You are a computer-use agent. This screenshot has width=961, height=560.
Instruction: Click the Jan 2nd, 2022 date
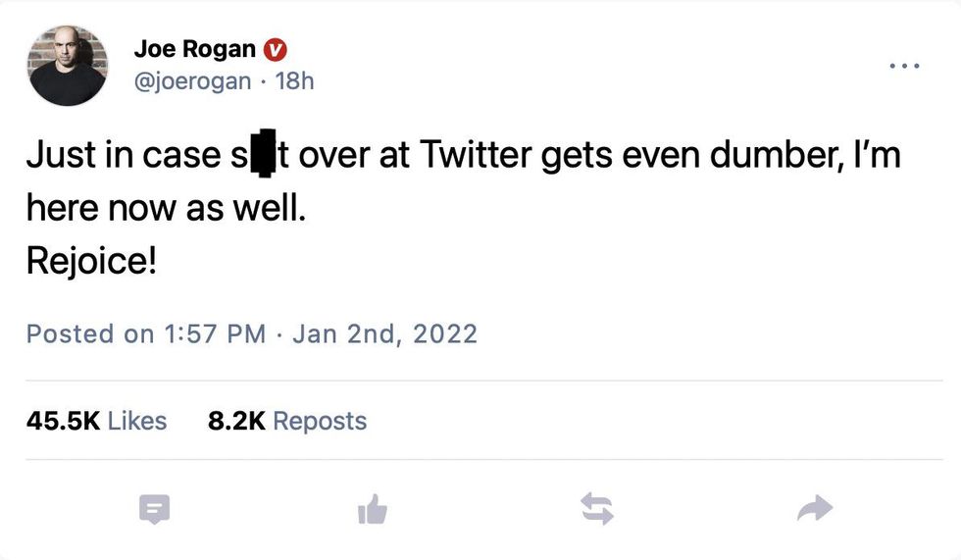coord(384,333)
